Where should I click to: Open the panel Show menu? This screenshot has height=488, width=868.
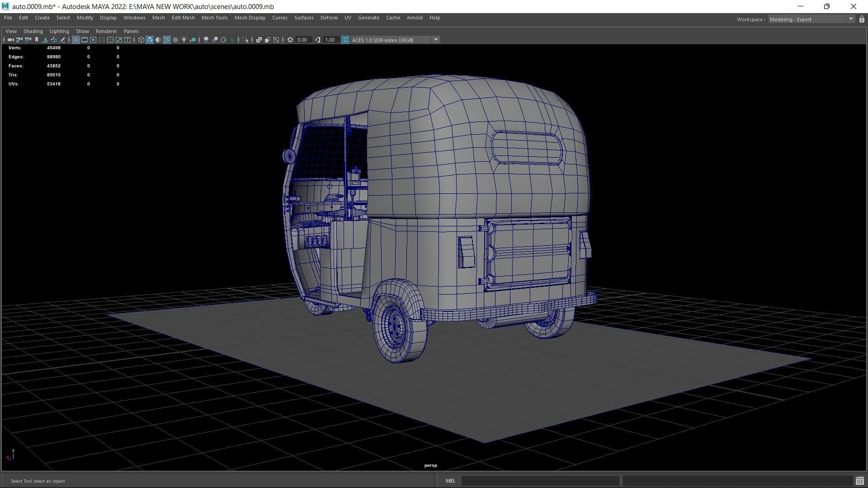pos(82,31)
